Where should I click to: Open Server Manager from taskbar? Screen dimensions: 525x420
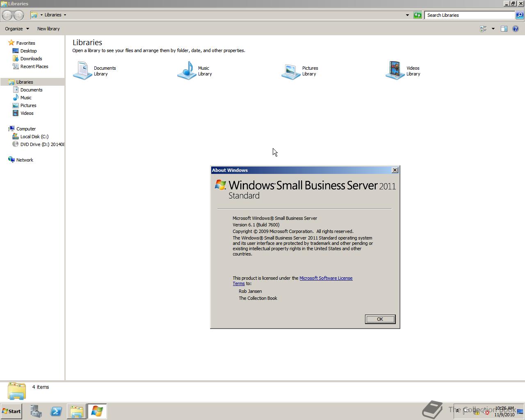[x=36, y=411]
